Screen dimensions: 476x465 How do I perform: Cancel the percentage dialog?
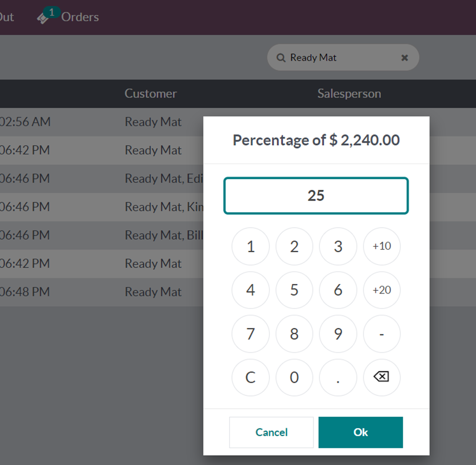(271, 432)
